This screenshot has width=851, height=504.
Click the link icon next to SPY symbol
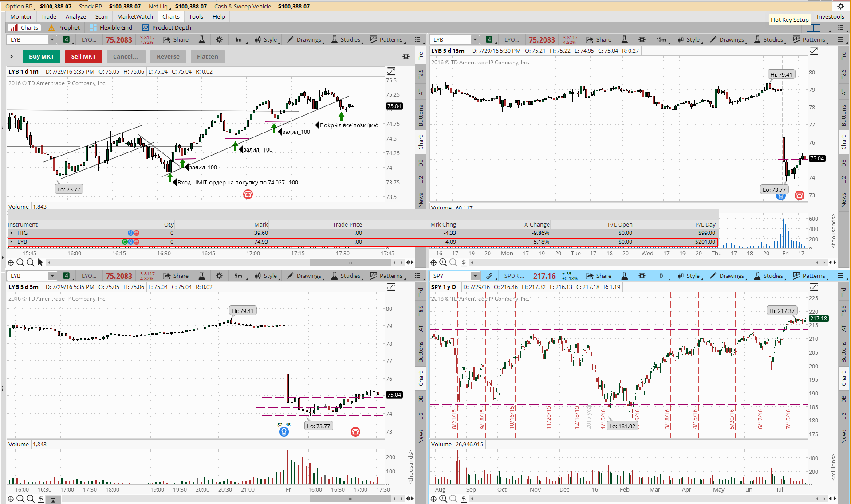click(x=489, y=276)
